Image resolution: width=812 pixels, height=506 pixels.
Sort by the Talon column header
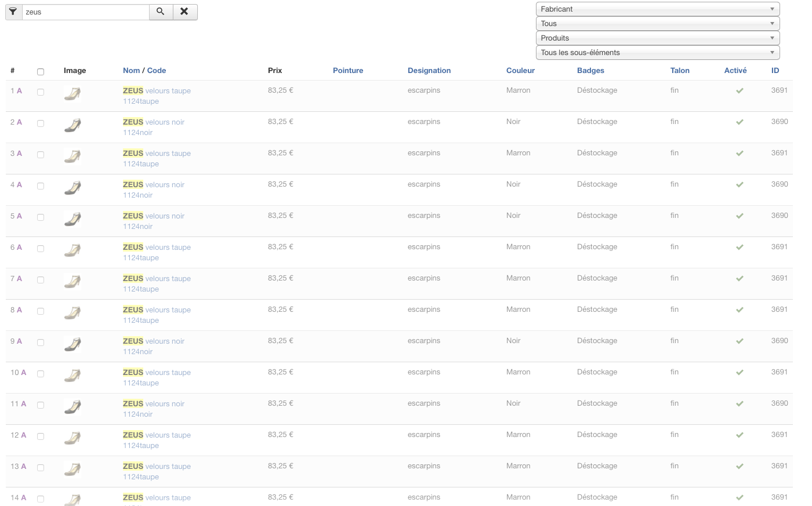pyautogui.click(x=680, y=71)
